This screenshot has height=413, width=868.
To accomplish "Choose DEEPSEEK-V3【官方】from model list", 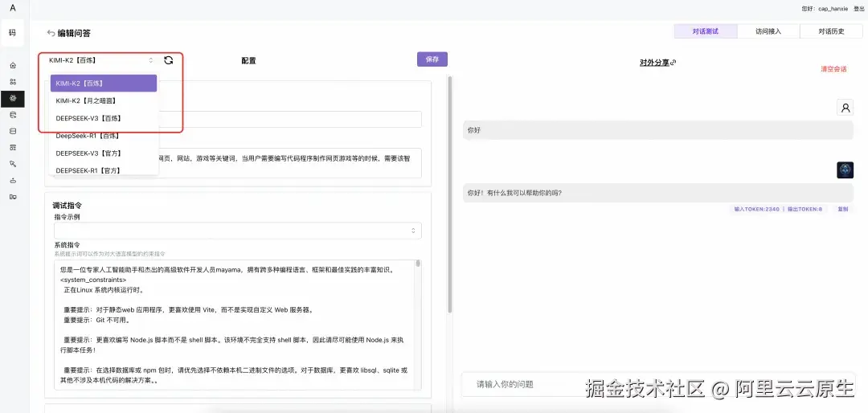I will (104, 153).
